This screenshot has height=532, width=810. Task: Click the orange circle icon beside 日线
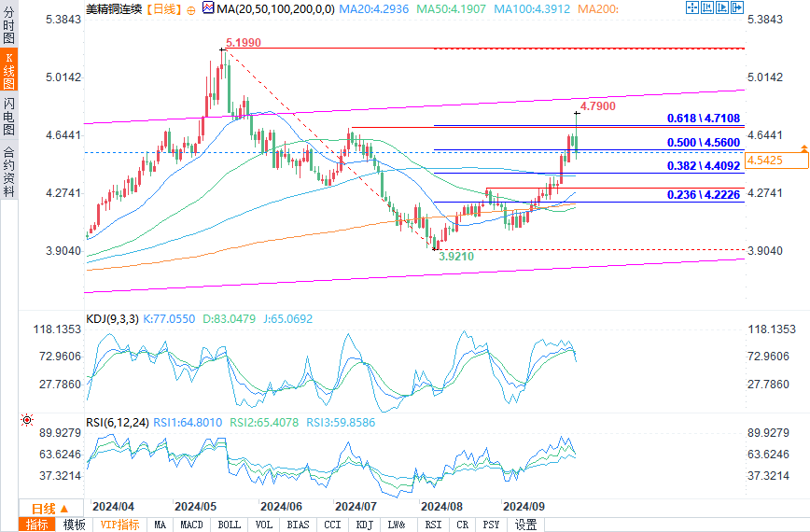point(191,10)
